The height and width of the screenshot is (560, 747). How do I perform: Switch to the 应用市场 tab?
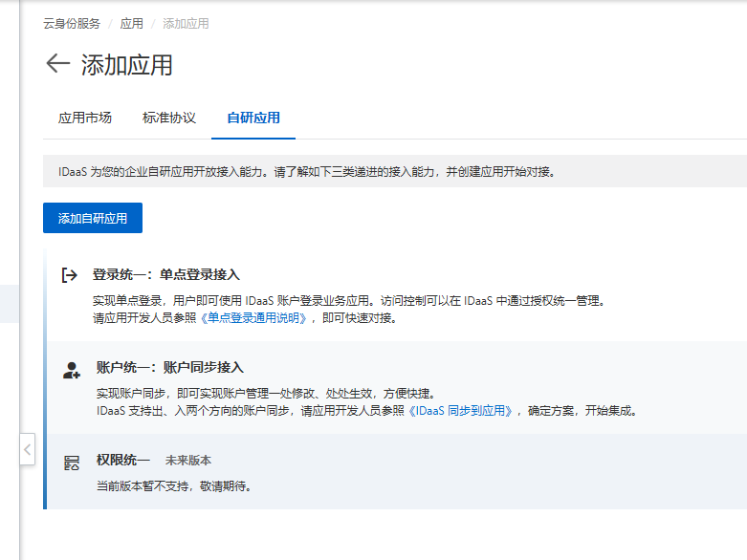85,118
